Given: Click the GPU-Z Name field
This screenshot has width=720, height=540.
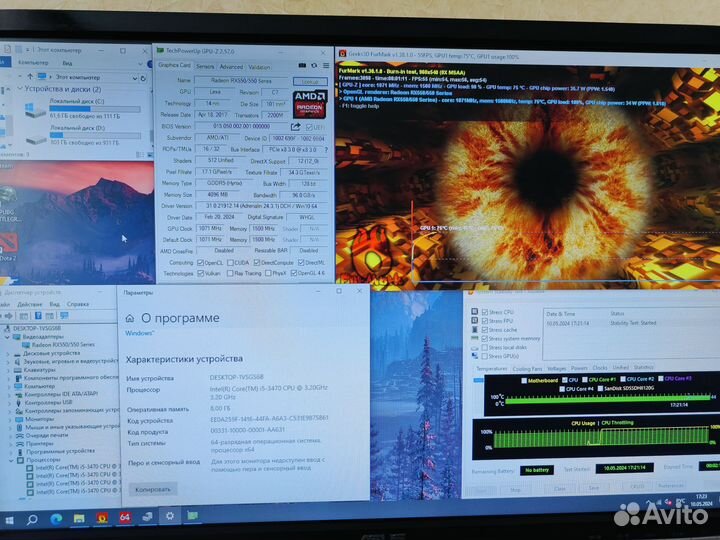Looking at the screenshot, I should point(241,81).
